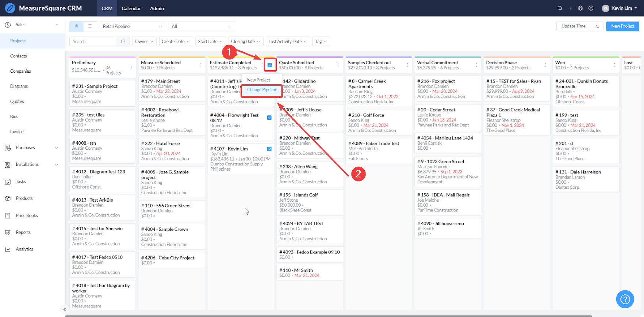Switch to the Calendar tab
The image size is (644, 317).
pos(131,8)
